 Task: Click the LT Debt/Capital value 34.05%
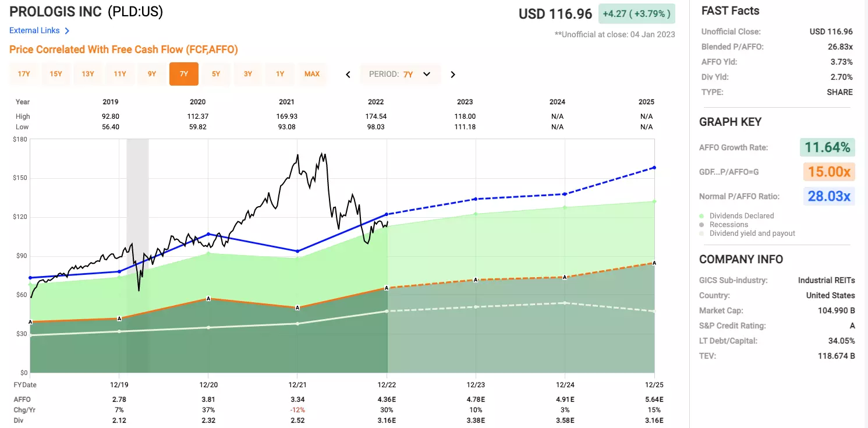click(841, 341)
